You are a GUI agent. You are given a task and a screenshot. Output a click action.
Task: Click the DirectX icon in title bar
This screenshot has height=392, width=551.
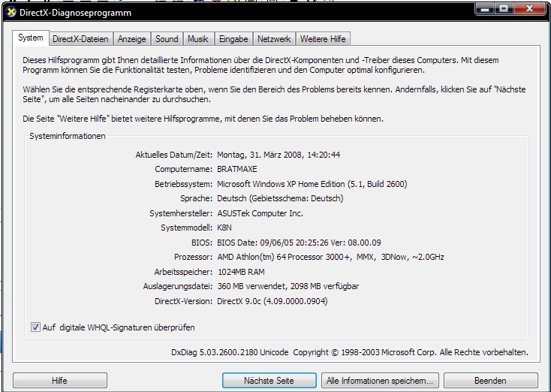pyautogui.click(x=11, y=12)
